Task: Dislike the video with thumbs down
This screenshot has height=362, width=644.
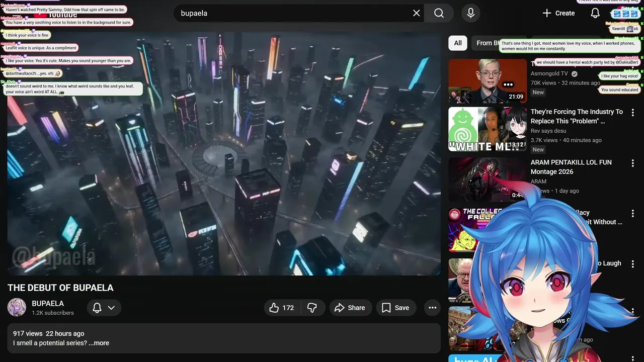Action: tap(312, 308)
